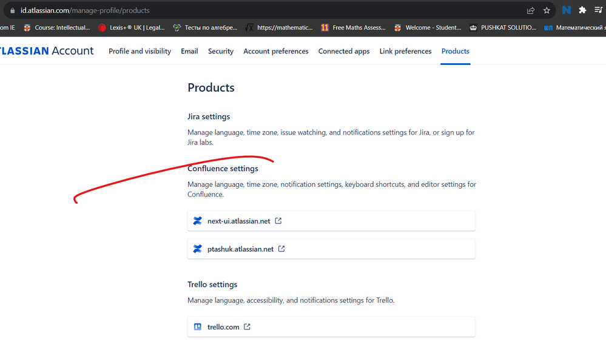606x364 pixels.
Task: Click the Products page heading
Action: point(211,87)
